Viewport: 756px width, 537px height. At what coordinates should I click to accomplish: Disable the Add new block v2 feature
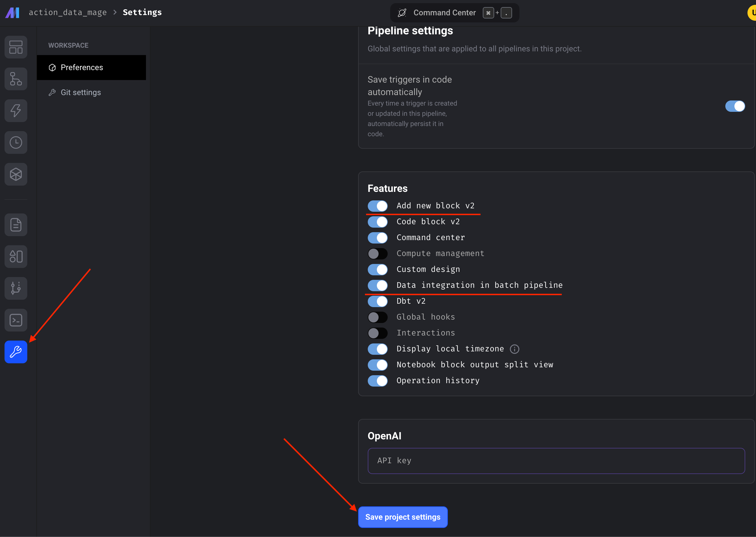click(377, 206)
